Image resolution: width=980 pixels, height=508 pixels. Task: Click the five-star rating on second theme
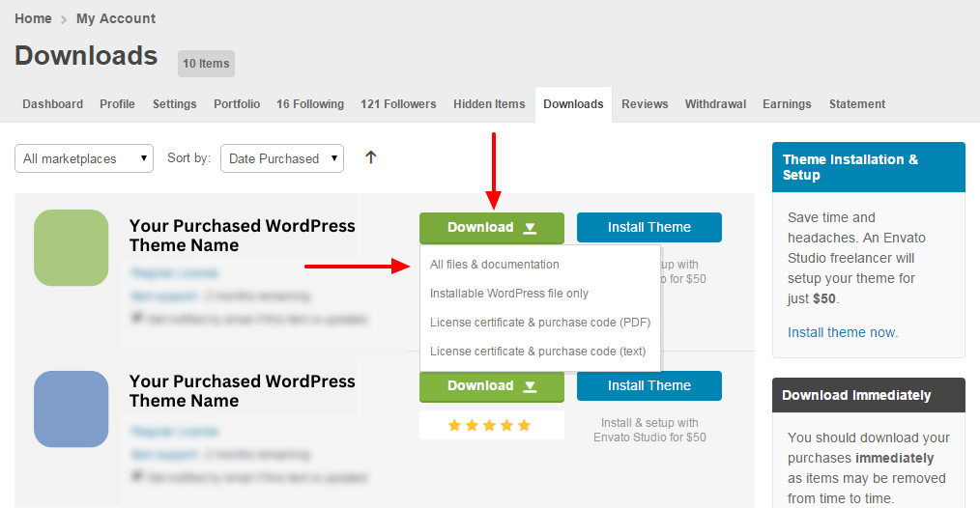[491, 425]
